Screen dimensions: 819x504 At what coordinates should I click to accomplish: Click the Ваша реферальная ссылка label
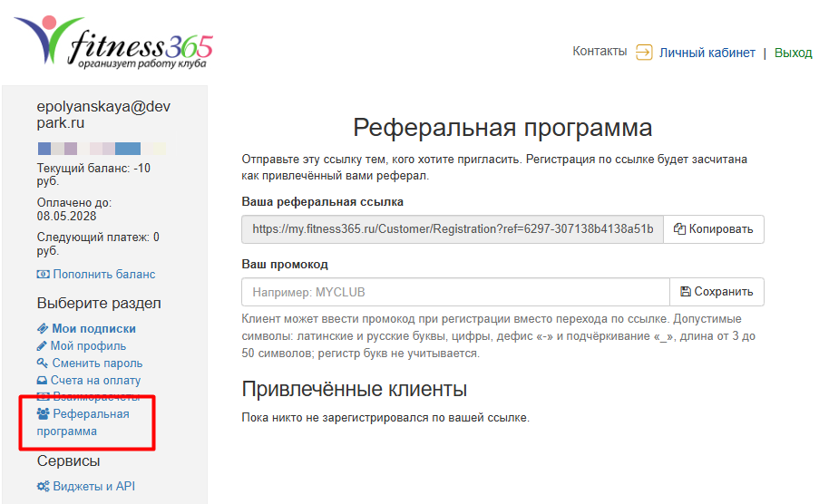point(322,202)
